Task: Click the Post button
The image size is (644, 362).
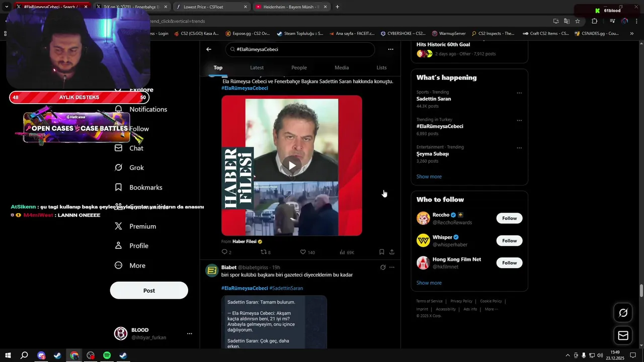Action: pyautogui.click(x=149, y=291)
